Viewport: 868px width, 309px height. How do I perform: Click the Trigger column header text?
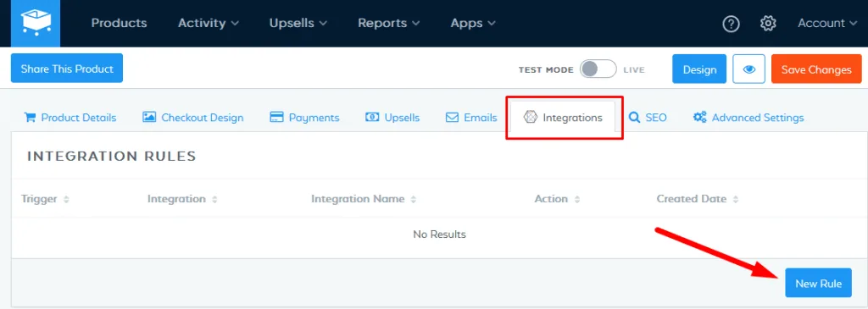click(39, 199)
